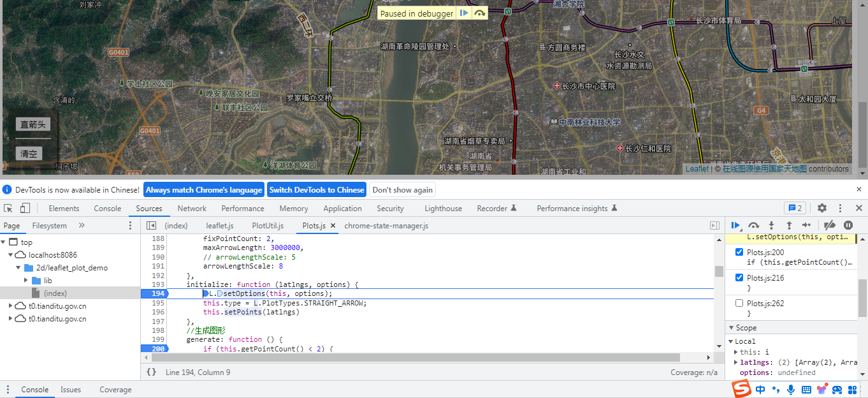This screenshot has width=868, height=398.
Task: Open DevTools settings gear
Action: point(822,208)
